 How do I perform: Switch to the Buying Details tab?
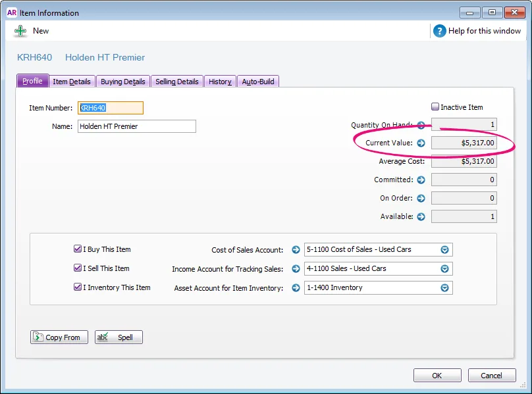tap(123, 82)
